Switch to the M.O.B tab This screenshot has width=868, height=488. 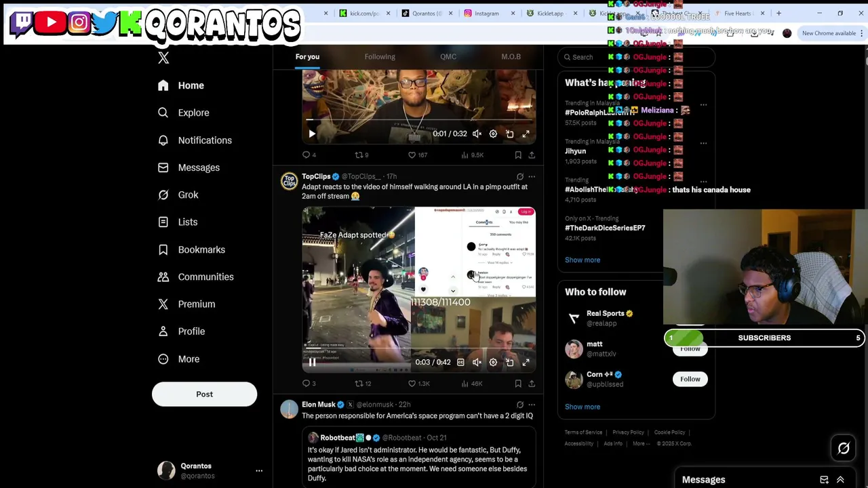(x=511, y=57)
